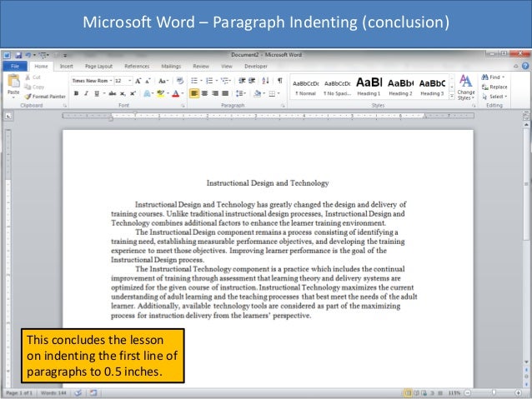Switch to the Mailings tab
Image resolution: width=532 pixels, height=399 pixels.
point(171,66)
